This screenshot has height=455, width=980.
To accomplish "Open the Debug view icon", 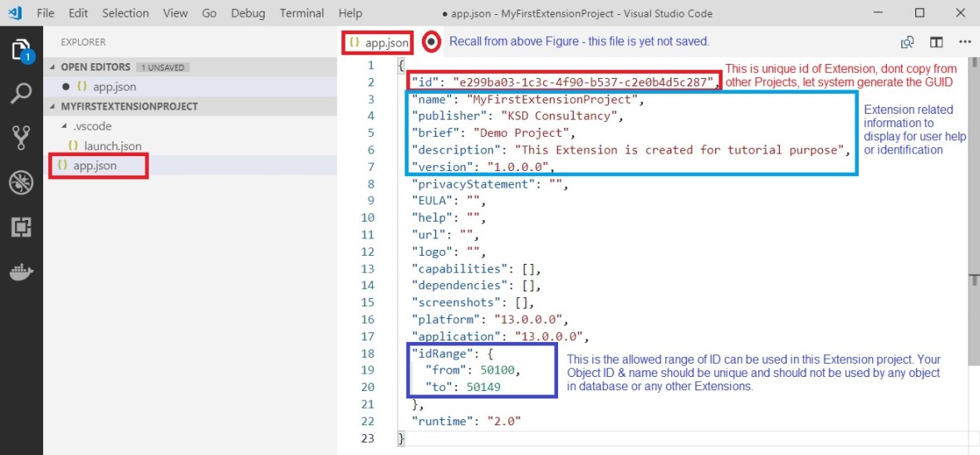I will coord(21,183).
